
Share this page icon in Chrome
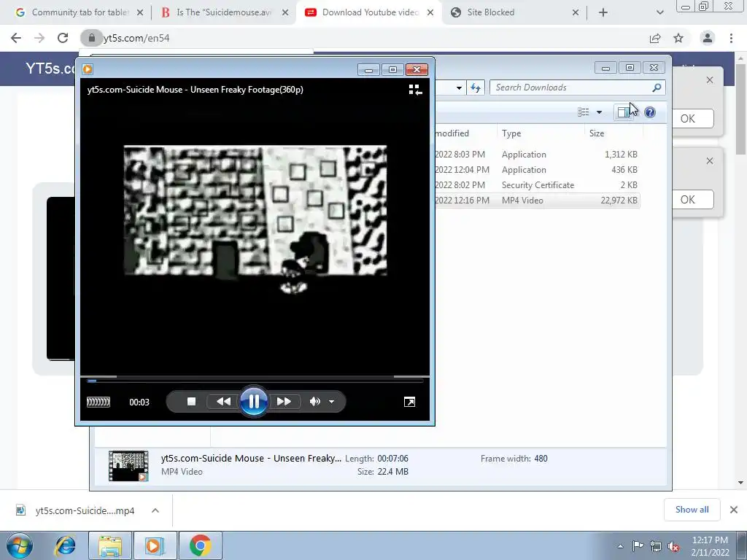pos(655,38)
